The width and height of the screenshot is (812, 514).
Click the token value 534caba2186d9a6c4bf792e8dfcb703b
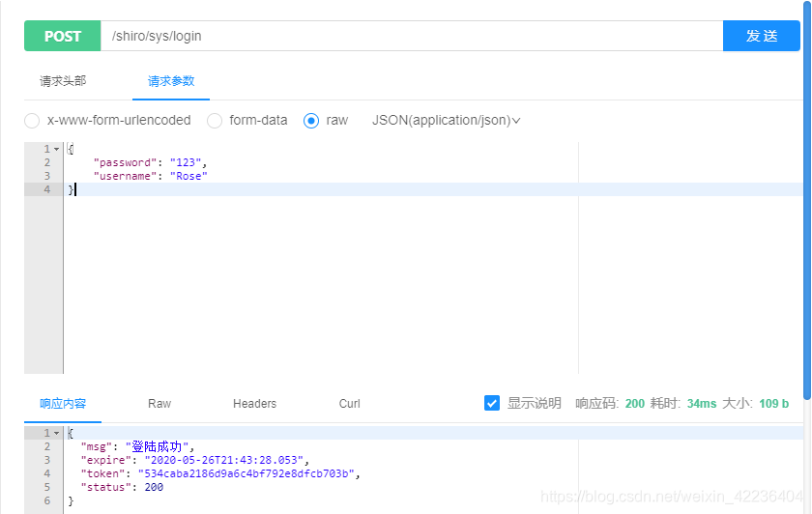pyautogui.click(x=246, y=473)
